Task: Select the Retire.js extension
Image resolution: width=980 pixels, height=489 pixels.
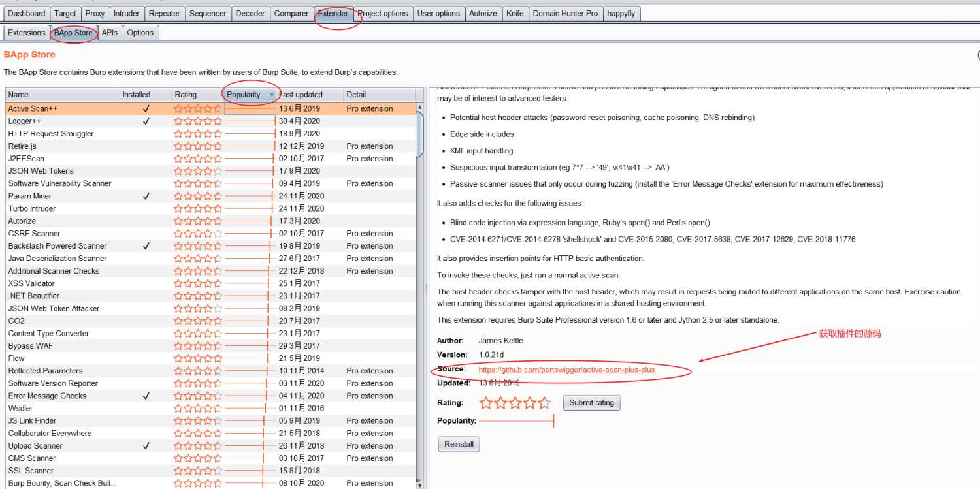Action: [210, 146]
